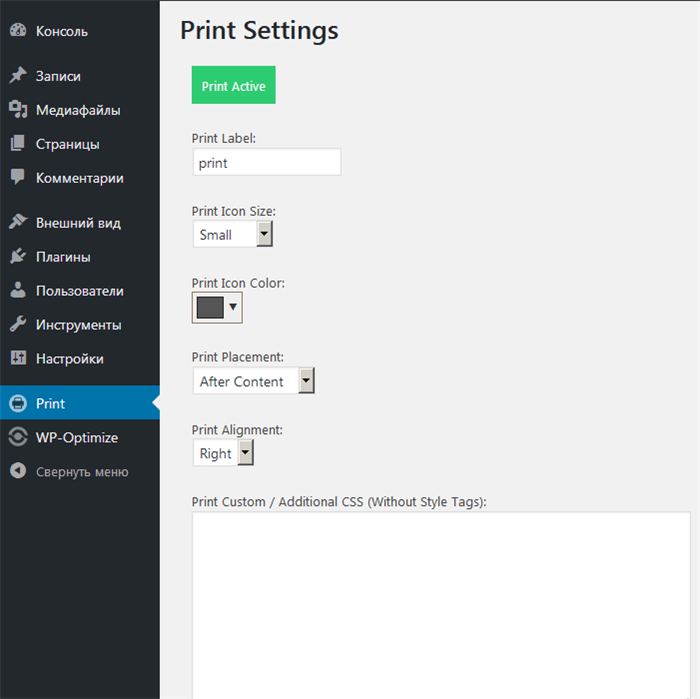Image resolution: width=700 pixels, height=699 pixels.
Task: Click the color picker dropdown arrow
Action: point(233,307)
